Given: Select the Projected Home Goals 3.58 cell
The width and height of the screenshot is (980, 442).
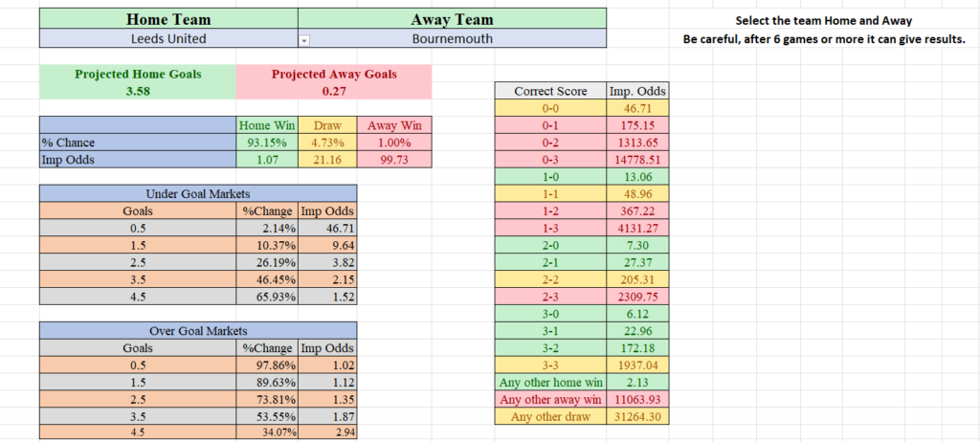Looking at the screenshot, I should coord(138,82).
